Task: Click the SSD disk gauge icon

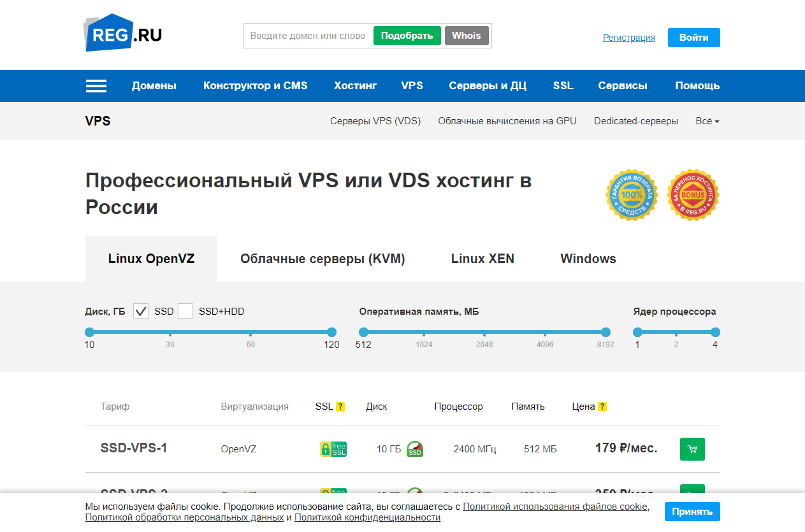Action: click(415, 449)
